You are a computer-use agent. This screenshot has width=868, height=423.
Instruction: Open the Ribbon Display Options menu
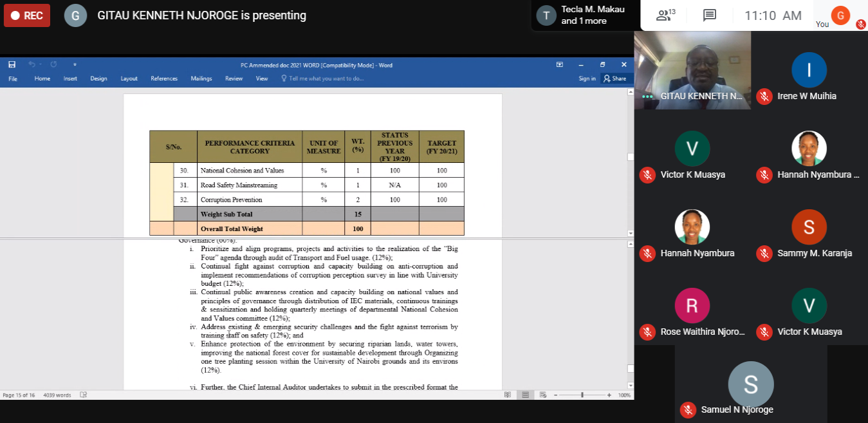point(560,64)
